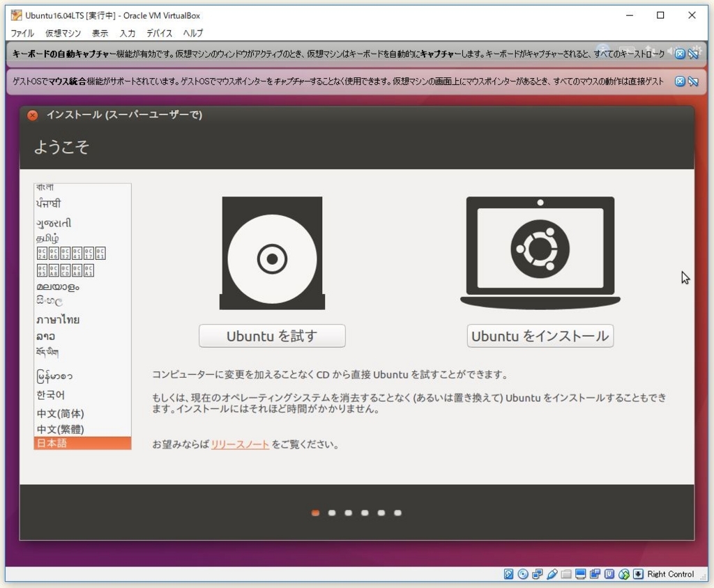Image resolution: width=714 pixels, height=588 pixels.
Task: Open the 仮想マシン menu
Action: pyautogui.click(x=63, y=33)
